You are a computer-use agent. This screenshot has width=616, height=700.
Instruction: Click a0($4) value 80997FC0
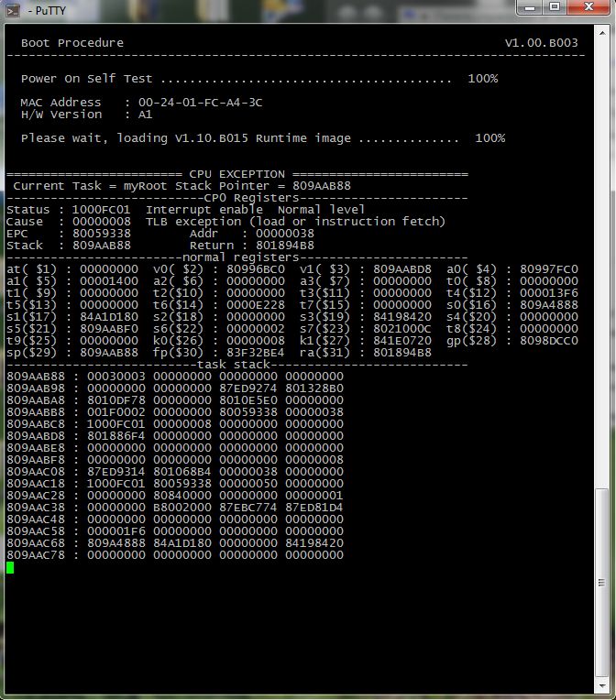pos(548,269)
